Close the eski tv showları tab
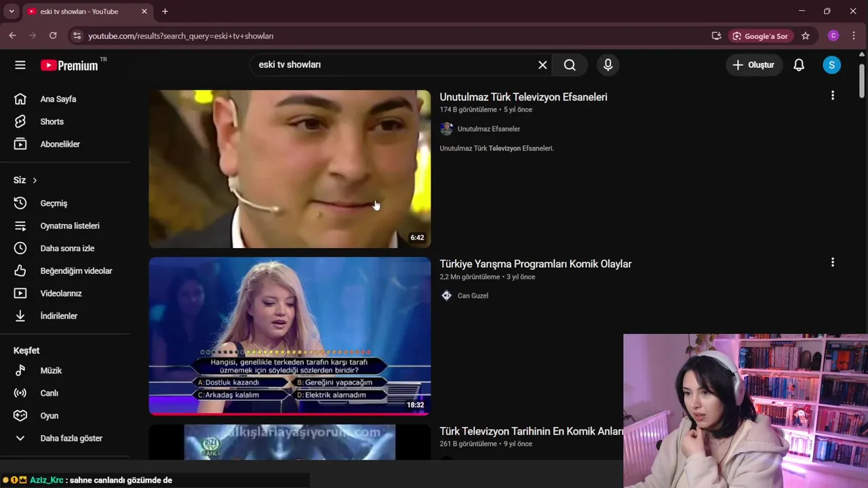868x488 pixels. tap(144, 12)
